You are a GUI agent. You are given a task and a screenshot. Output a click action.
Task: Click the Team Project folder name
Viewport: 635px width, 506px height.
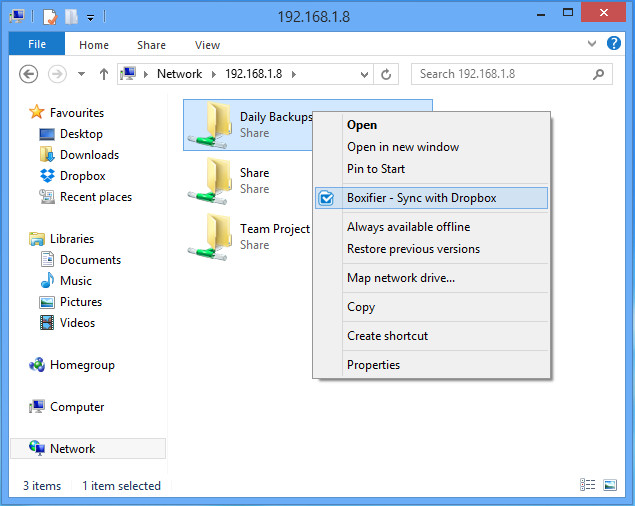pyautogui.click(x=275, y=229)
